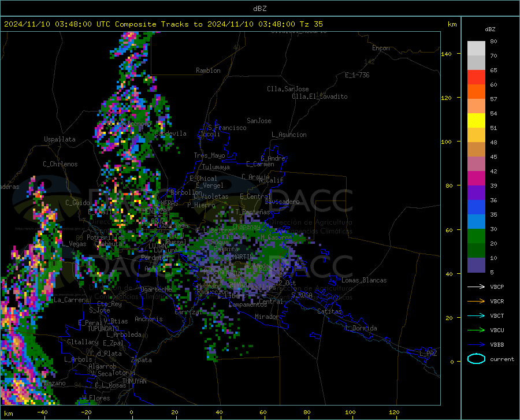Click the 'Gltallary' label on the map
Image resolution: width=520 pixels, height=420 pixels.
(x=83, y=342)
